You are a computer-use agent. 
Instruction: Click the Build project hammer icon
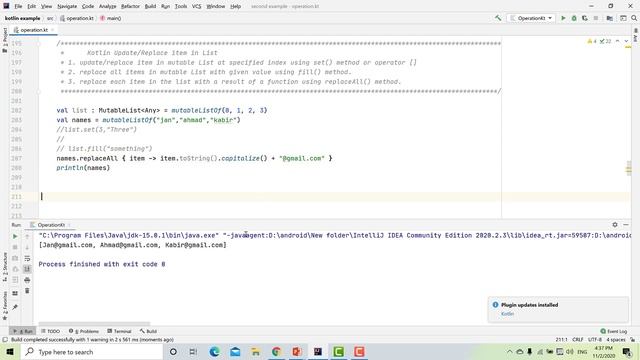click(x=498, y=18)
